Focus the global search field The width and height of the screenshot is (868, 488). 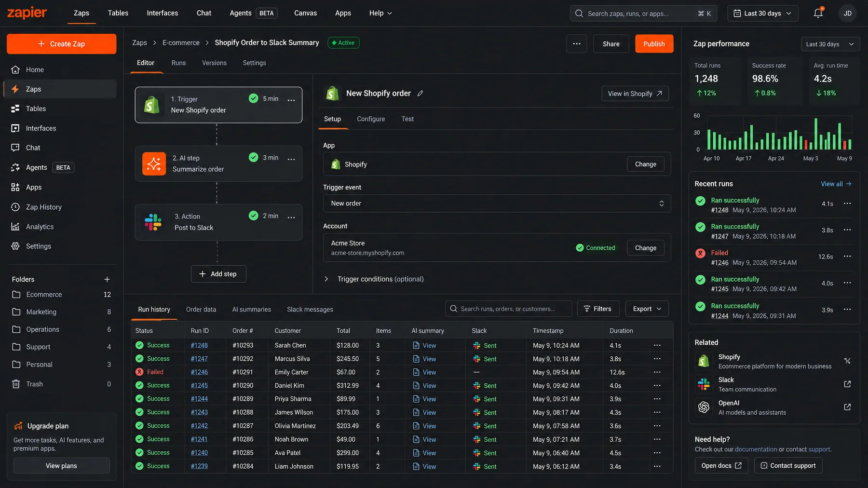tap(643, 14)
